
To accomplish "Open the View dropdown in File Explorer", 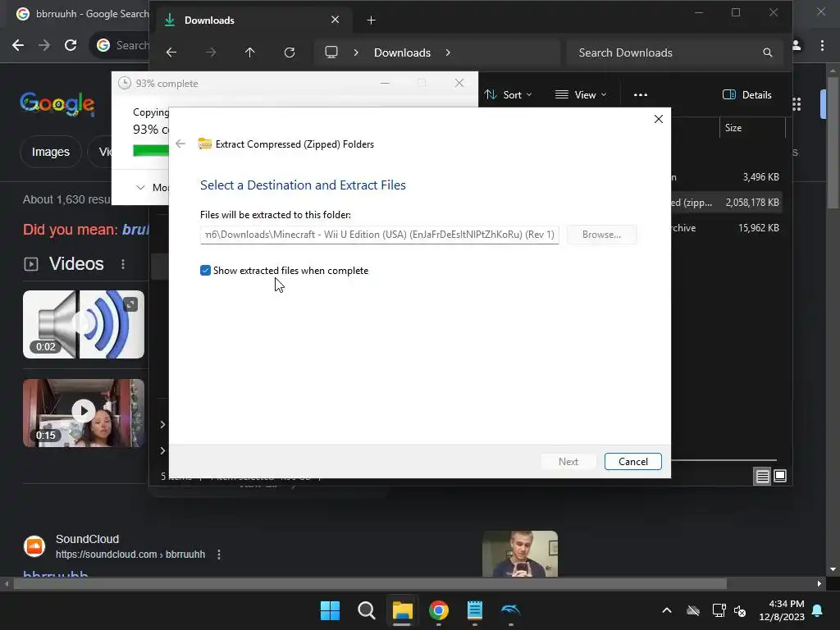I will [581, 95].
